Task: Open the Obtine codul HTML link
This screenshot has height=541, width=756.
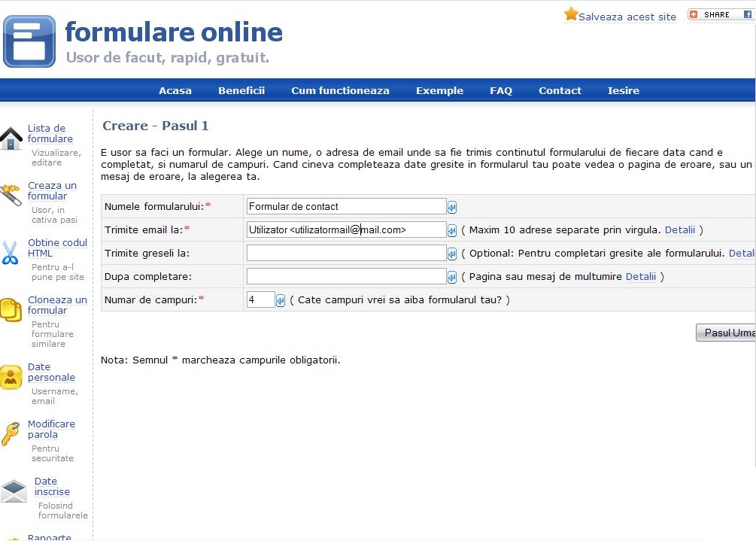Action: click(57, 248)
